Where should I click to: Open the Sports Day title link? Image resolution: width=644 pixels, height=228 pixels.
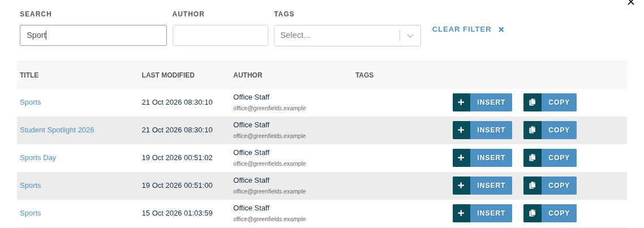(38, 158)
